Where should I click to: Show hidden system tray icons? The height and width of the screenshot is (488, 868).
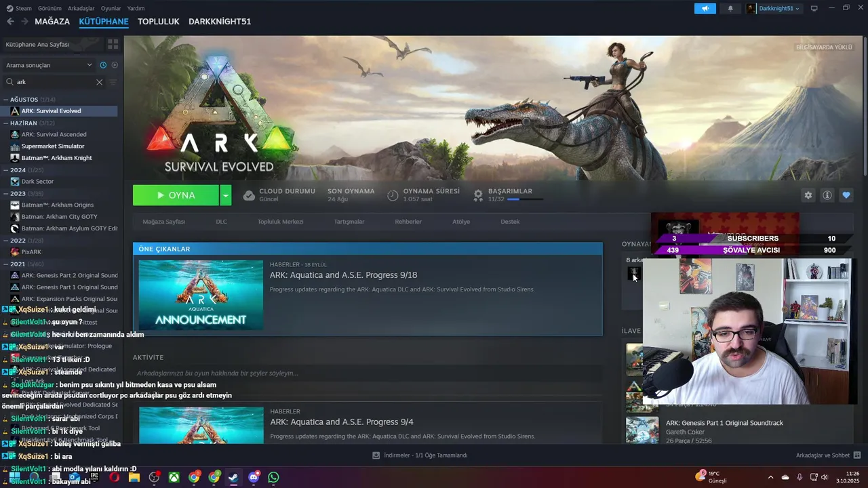[x=770, y=477]
